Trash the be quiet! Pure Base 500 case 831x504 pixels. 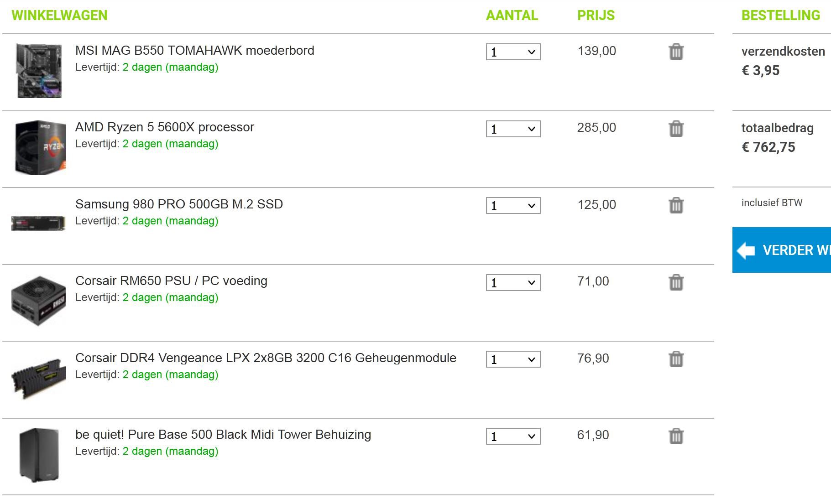pyautogui.click(x=676, y=436)
